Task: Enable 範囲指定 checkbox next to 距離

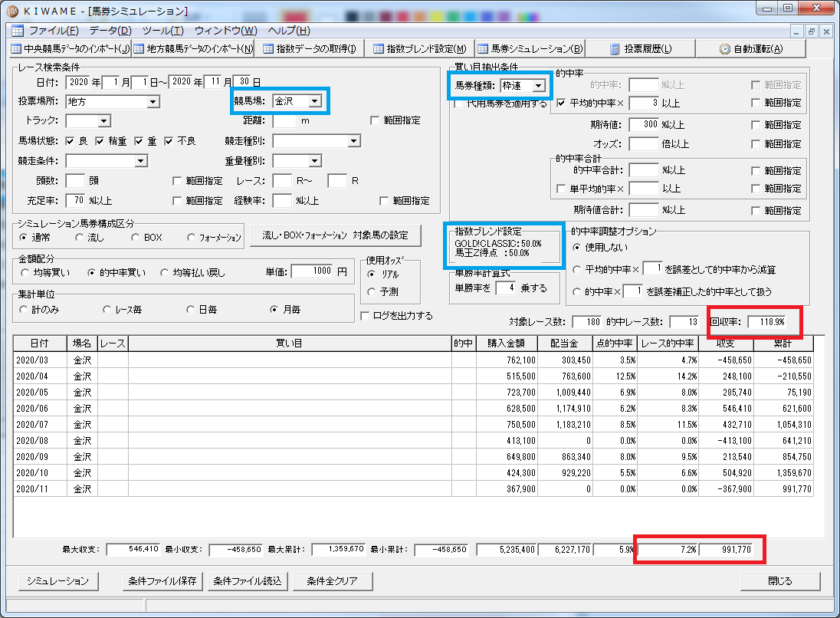Action: click(x=375, y=120)
